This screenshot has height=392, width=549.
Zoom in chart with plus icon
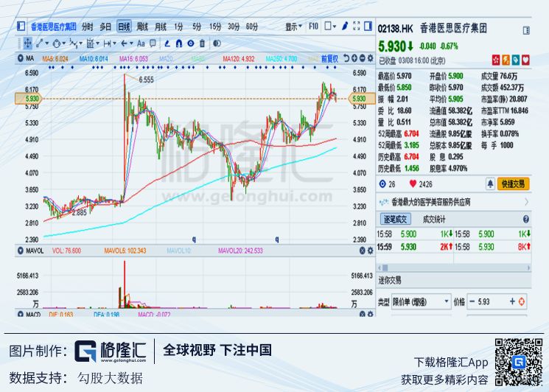pyautogui.click(x=354, y=58)
